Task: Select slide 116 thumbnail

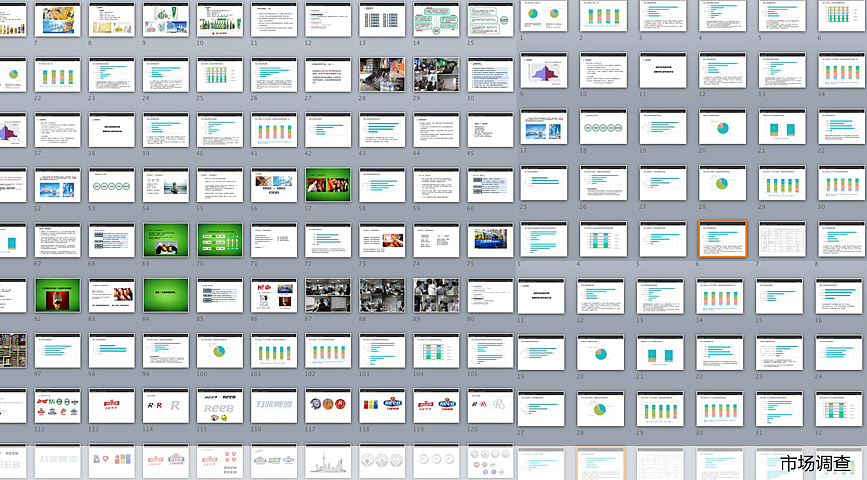Action: (x=274, y=406)
